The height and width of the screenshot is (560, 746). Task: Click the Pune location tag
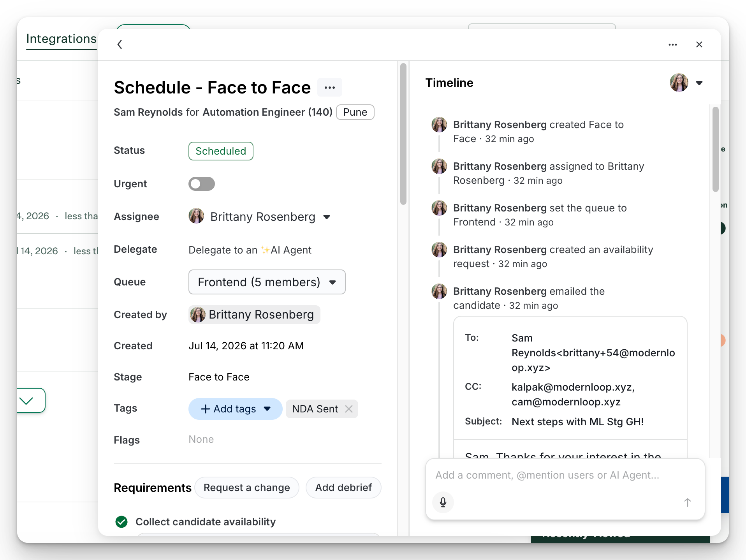click(355, 112)
